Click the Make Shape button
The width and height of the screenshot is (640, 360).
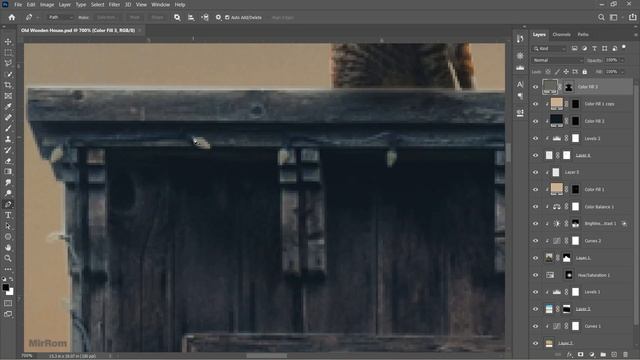coord(157,18)
